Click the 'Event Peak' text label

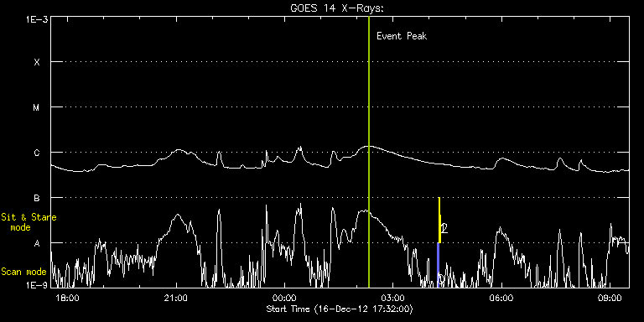point(402,36)
